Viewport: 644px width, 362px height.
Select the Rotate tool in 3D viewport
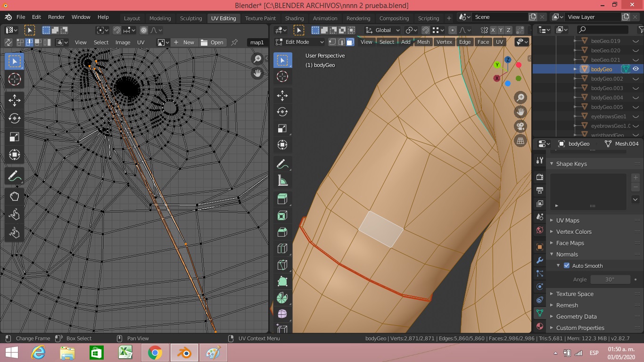(x=282, y=112)
